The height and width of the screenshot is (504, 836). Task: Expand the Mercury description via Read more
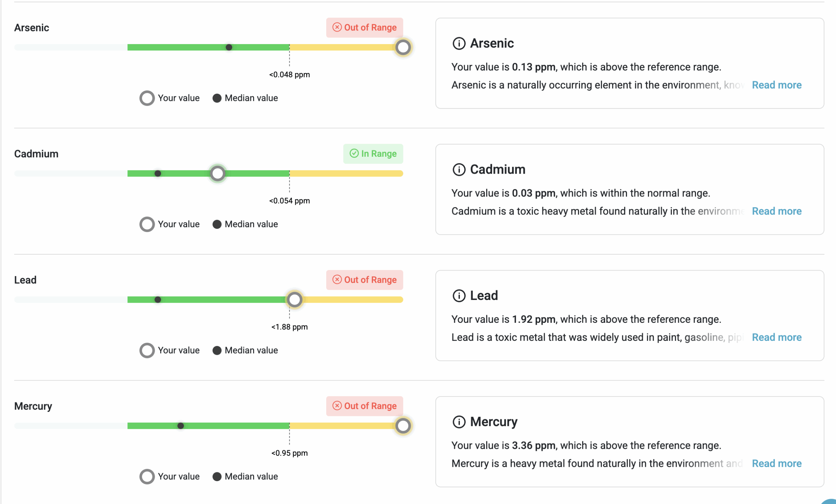pos(777,463)
